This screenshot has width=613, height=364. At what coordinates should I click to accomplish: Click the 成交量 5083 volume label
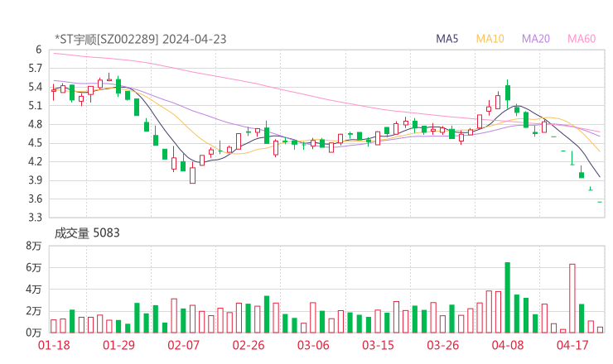point(87,232)
